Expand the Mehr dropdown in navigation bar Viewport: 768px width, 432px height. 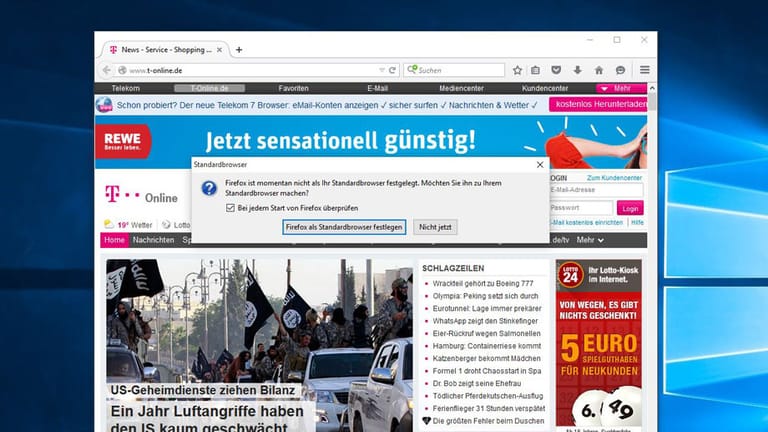[590, 240]
